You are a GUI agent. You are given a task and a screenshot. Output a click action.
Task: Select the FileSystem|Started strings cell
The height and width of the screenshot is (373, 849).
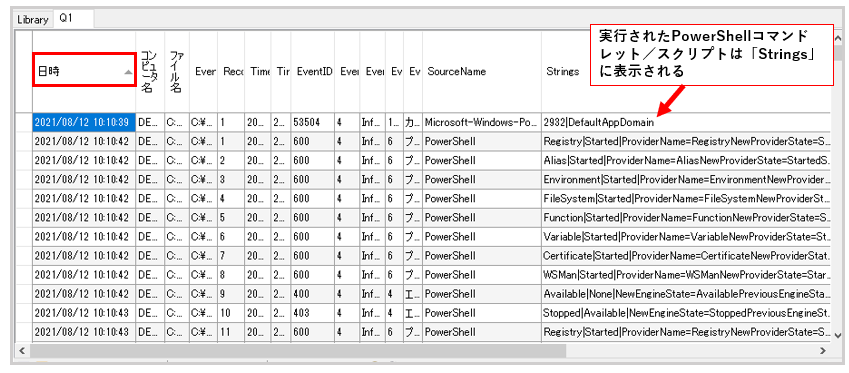(x=686, y=199)
